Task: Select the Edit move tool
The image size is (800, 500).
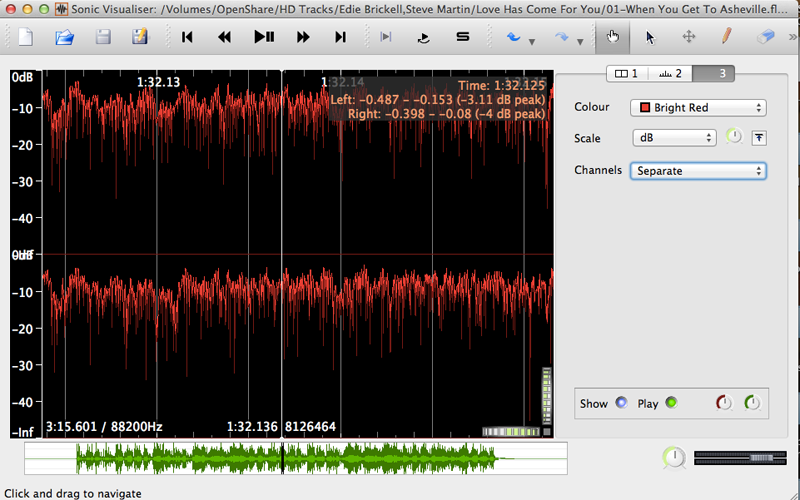Action: pyautogui.click(x=689, y=37)
